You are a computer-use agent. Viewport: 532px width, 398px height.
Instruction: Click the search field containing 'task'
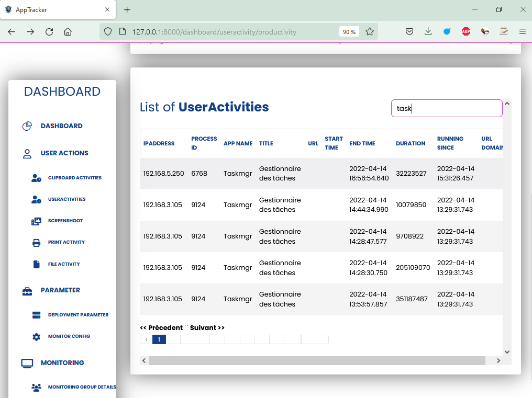point(446,108)
